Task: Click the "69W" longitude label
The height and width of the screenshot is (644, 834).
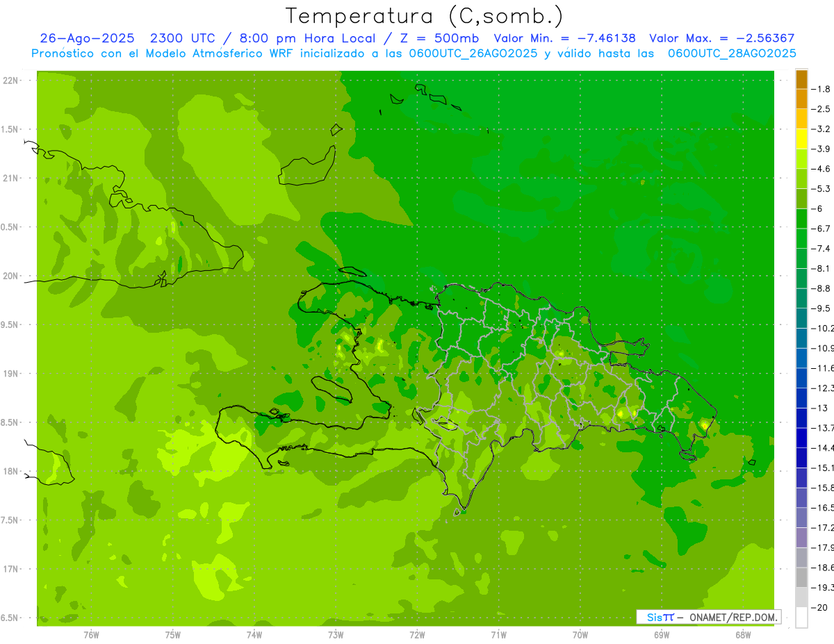Action: click(x=662, y=635)
